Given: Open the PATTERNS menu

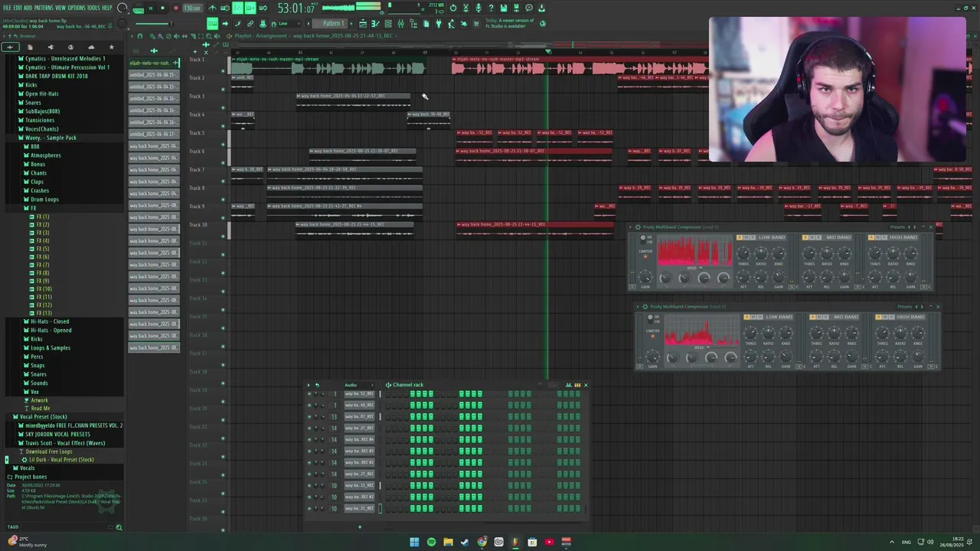Looking at the screenshot, I should pos(44,8).
